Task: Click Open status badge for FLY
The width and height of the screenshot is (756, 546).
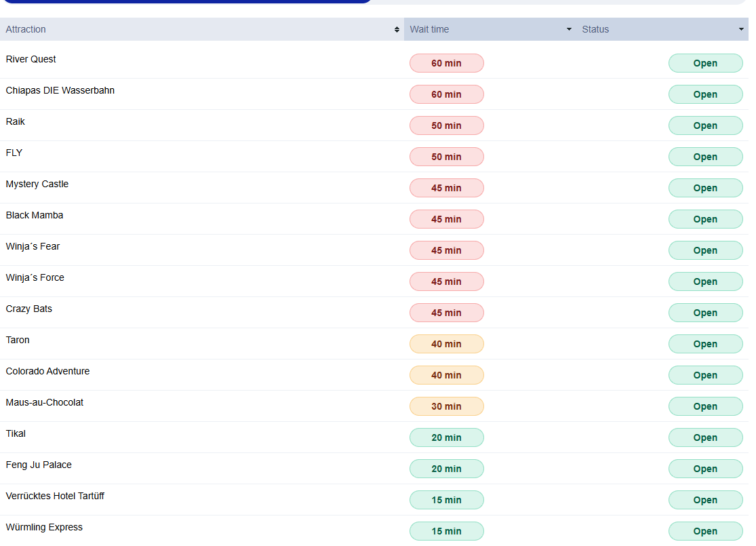Action: [705, 157]
